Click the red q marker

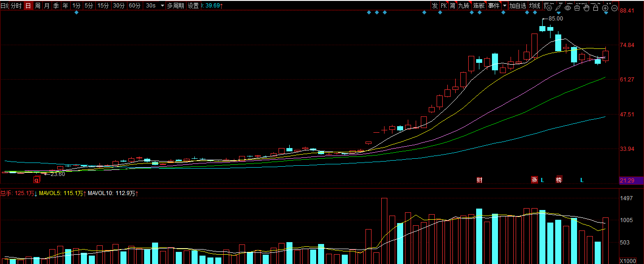(x=36, y=180)
